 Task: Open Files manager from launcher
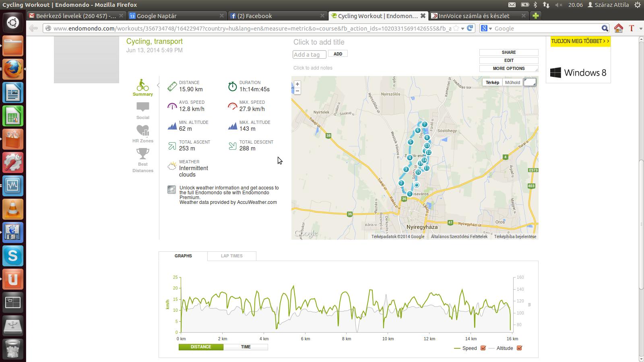(13, 46)
